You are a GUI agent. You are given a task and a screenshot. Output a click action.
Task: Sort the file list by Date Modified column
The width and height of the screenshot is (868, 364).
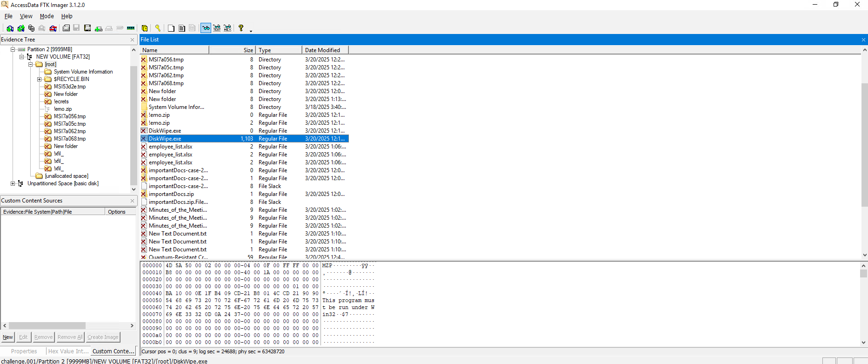[x=325, y=50]
